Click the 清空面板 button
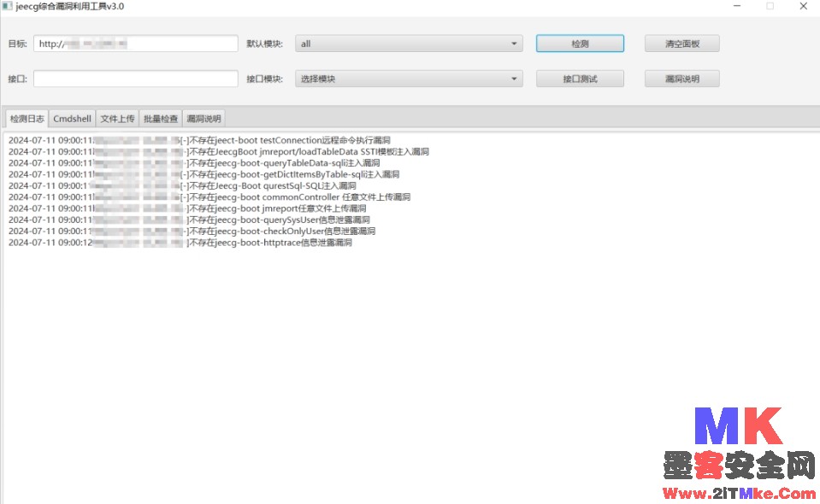Viewport: 820px width, 504px height. [682, 44]
